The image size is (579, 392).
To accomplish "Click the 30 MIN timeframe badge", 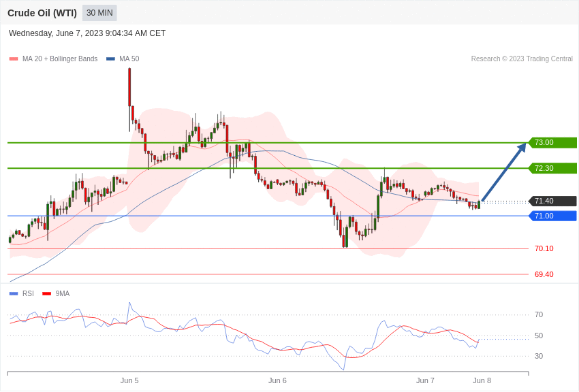I will [x=99, y=13].
